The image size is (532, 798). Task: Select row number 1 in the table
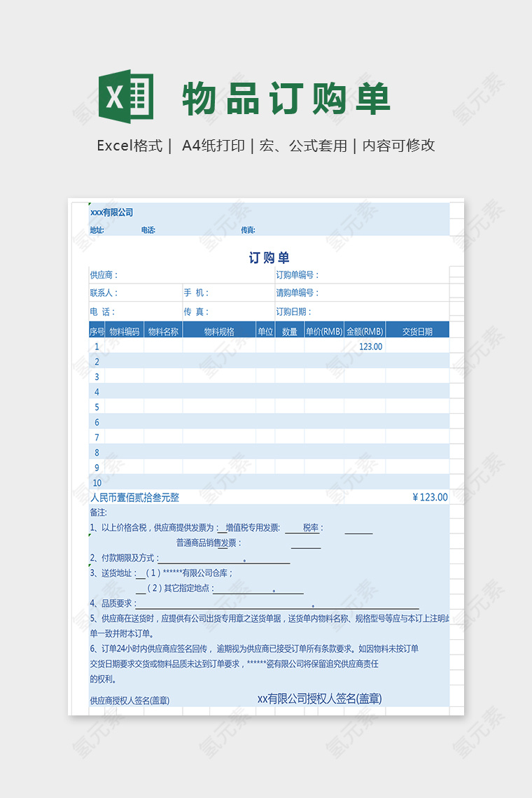(97, 346)
